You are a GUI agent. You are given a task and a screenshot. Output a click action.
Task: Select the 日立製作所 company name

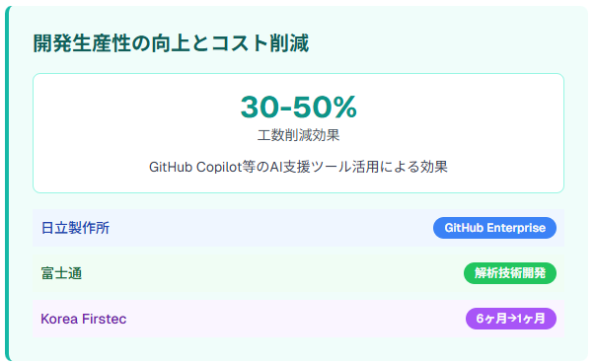(x=75, y=228)
